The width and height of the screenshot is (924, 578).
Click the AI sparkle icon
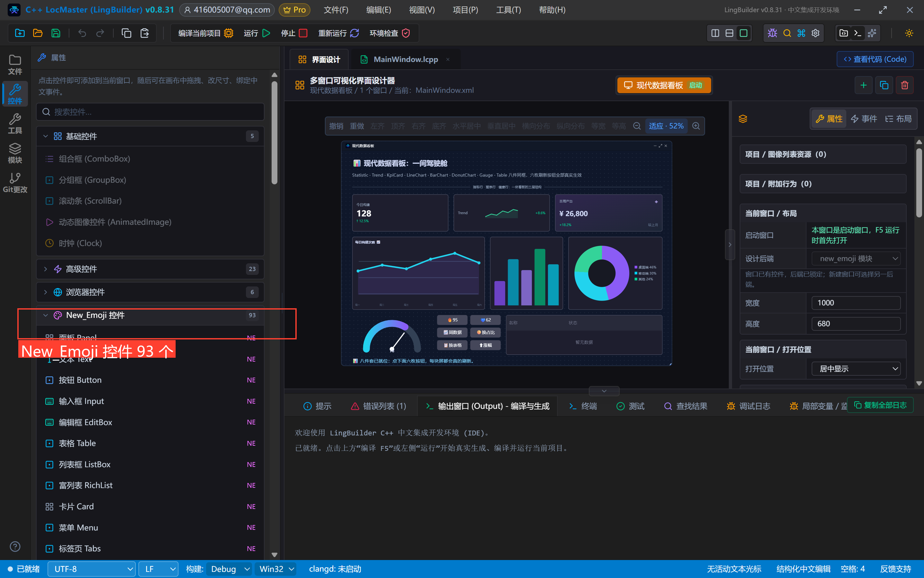[x=872, y=33]
